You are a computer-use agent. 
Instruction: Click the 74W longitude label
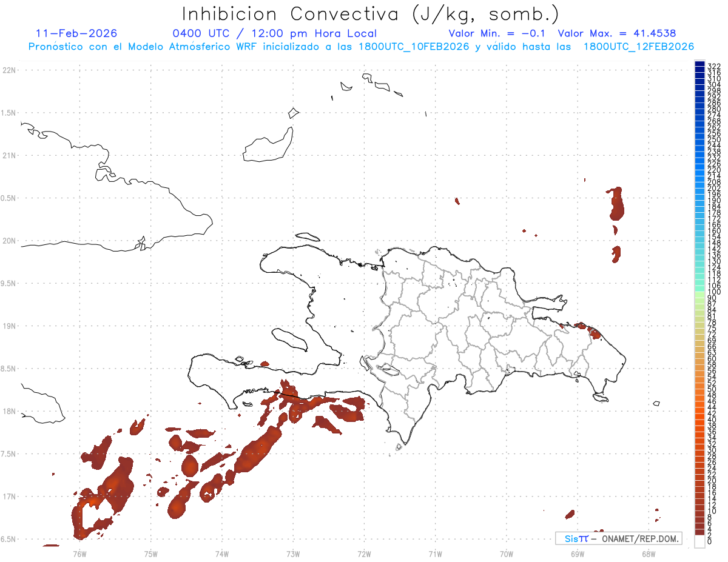[x=222, y=554]
